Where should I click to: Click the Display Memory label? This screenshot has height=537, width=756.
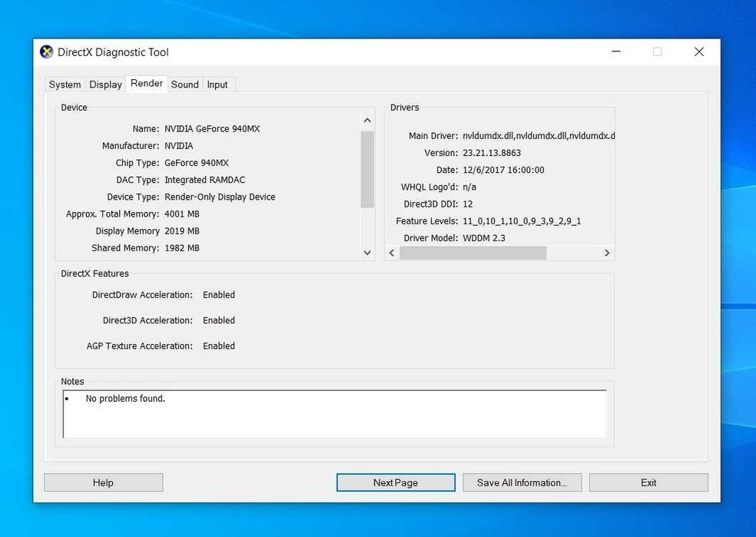128,231
